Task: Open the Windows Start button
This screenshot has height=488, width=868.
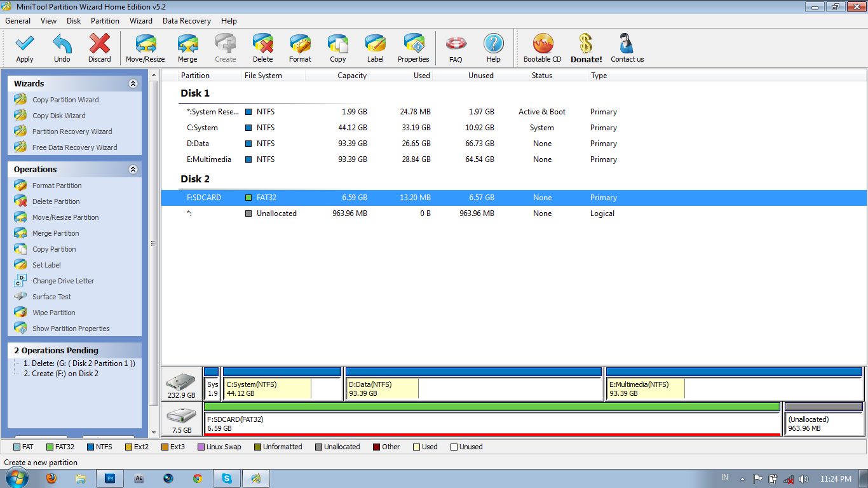Action: pyautogui.click(x=17, y=478)
